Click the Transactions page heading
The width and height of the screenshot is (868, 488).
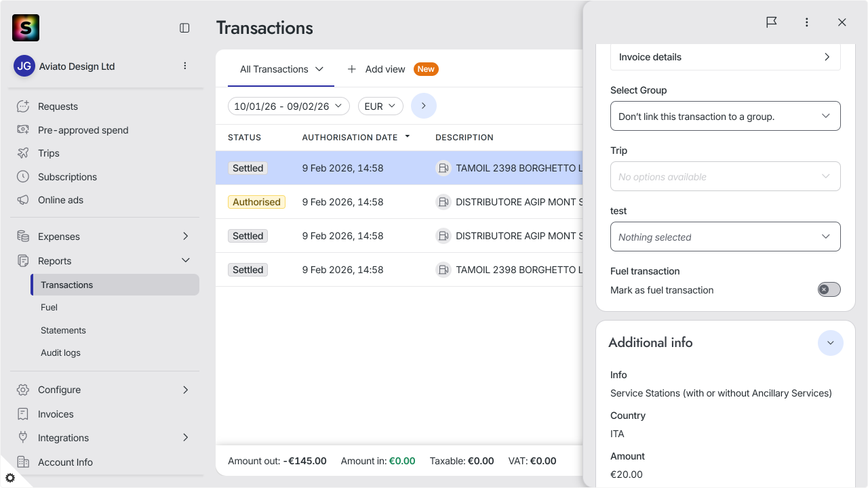click(264, 28)
